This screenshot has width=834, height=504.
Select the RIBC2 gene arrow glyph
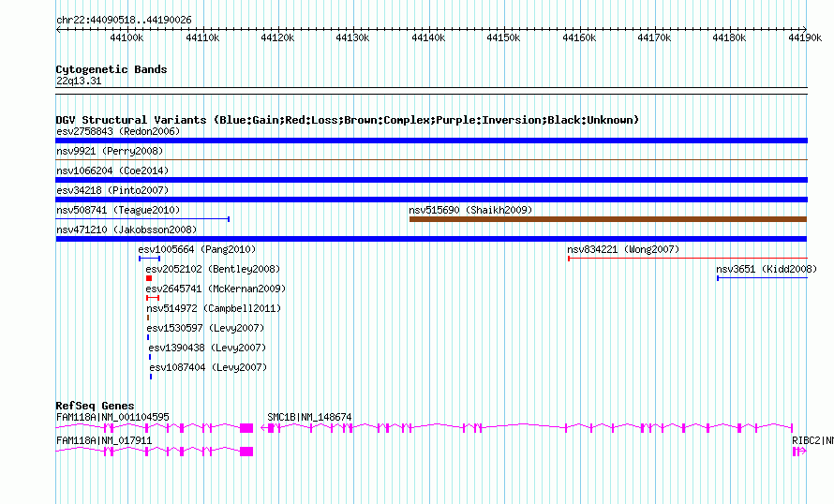[x=799, y=452]
